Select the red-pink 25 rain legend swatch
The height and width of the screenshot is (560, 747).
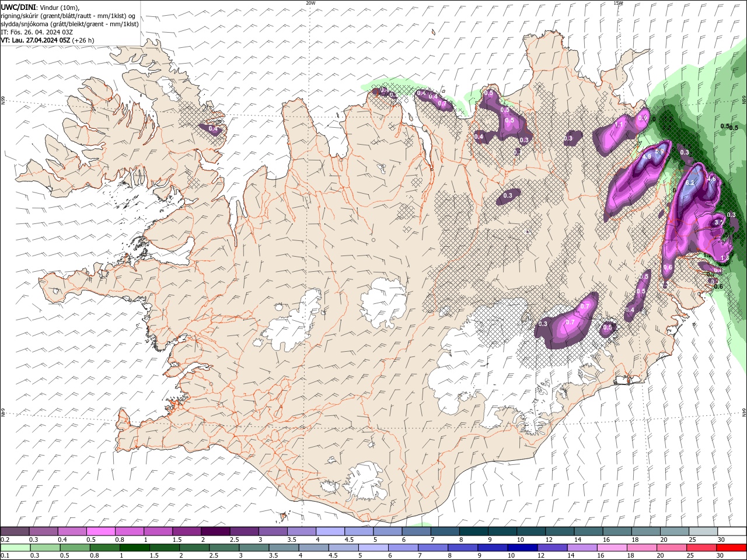click(701, 548)
